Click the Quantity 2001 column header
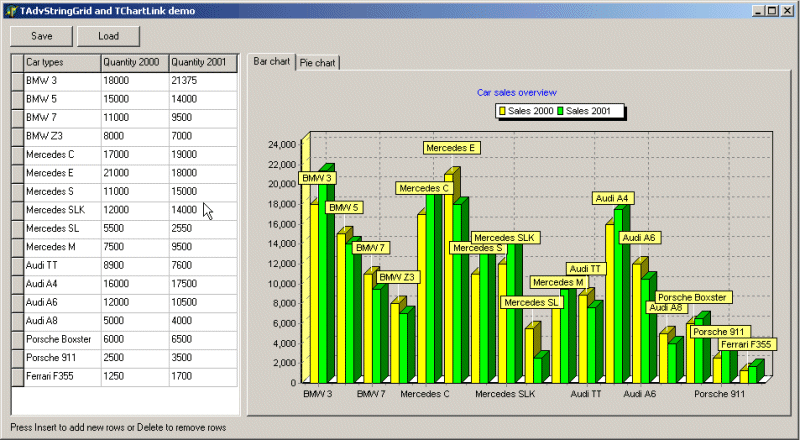Screen dimensions: 800x440 click(x=203, y=62)
